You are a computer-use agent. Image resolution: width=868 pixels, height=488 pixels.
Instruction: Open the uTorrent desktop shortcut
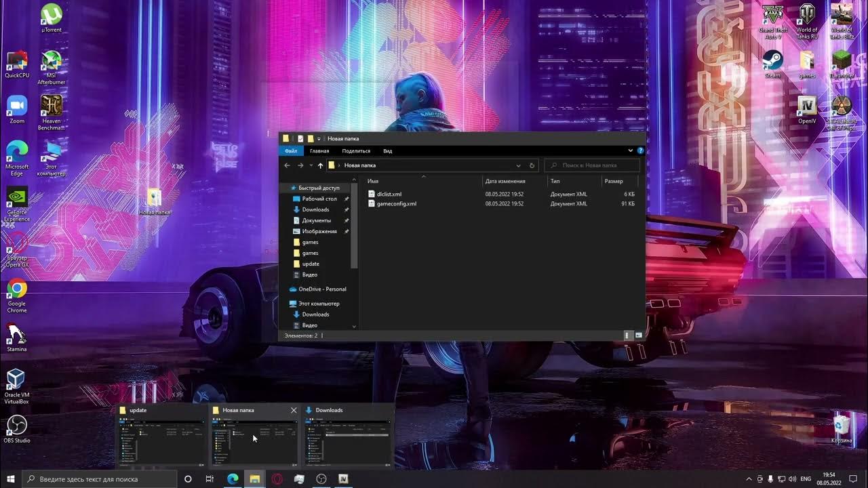pos(51,18)
